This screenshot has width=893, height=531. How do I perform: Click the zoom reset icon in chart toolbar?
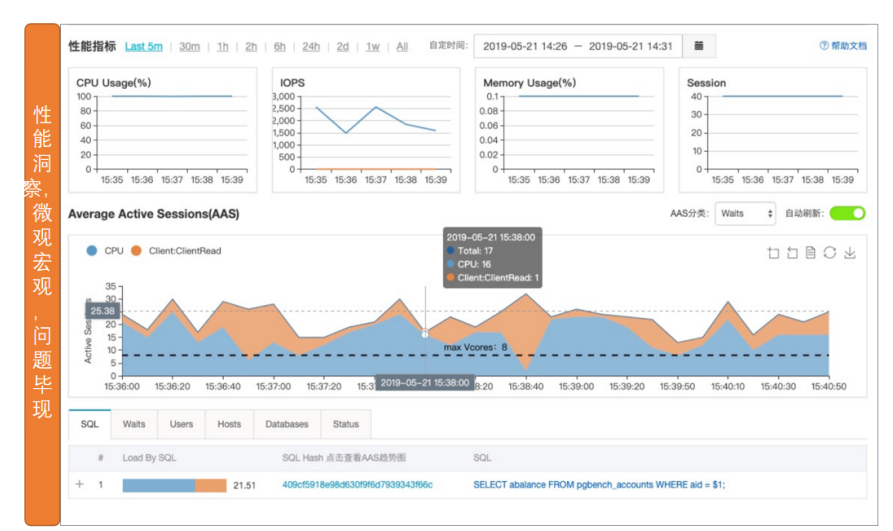(792, 252)
